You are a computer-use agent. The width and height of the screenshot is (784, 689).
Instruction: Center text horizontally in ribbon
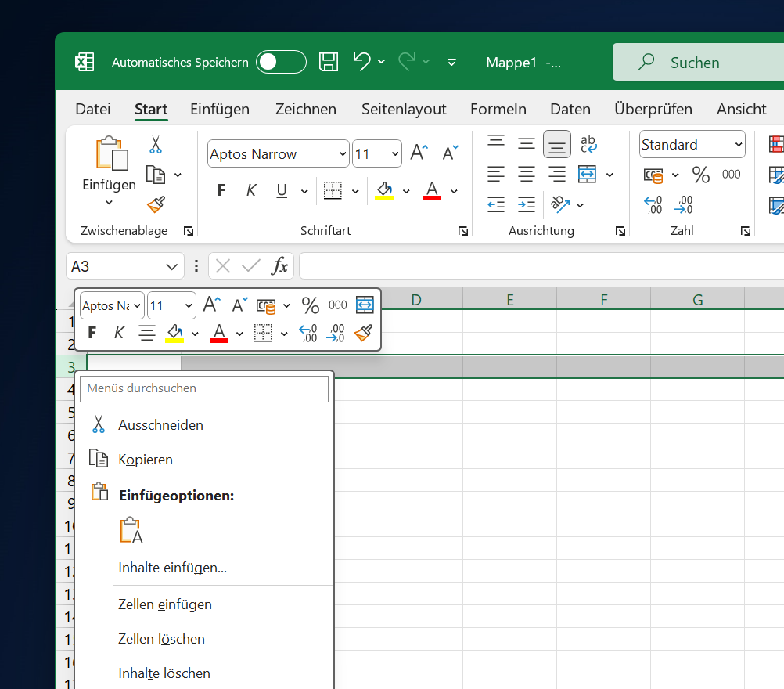[527, 174]
